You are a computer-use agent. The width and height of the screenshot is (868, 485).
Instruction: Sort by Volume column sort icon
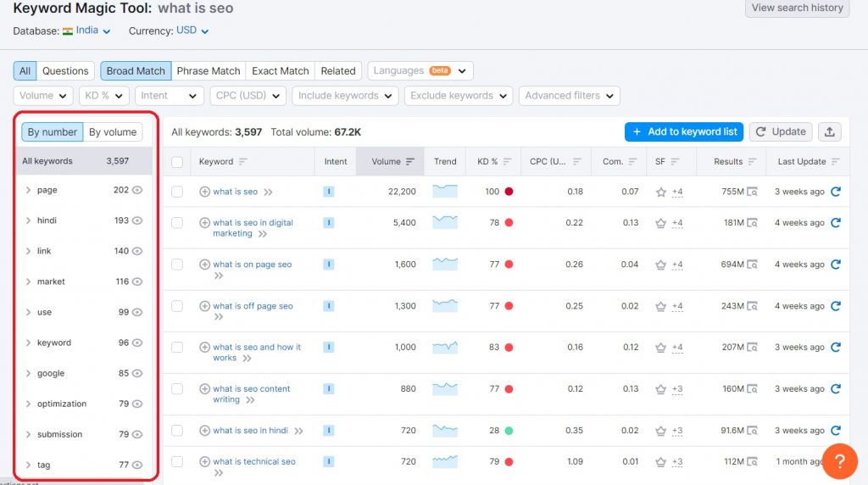tap(410, 162)
